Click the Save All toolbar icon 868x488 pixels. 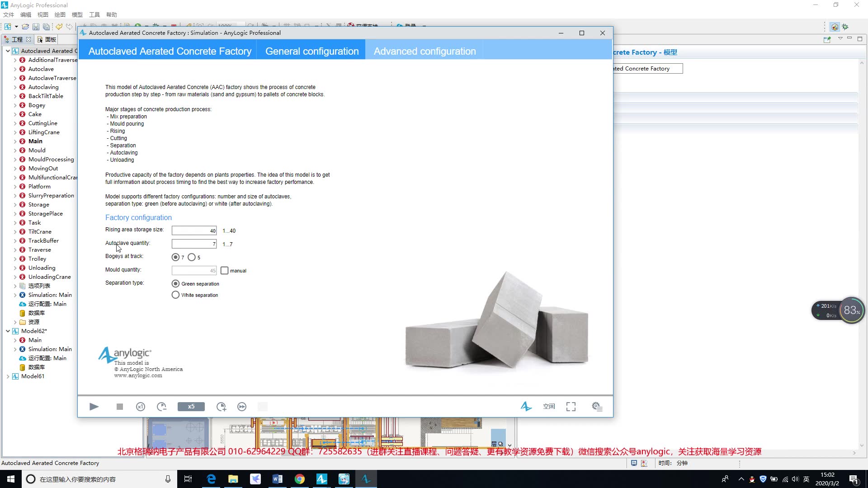coord(46,27)
